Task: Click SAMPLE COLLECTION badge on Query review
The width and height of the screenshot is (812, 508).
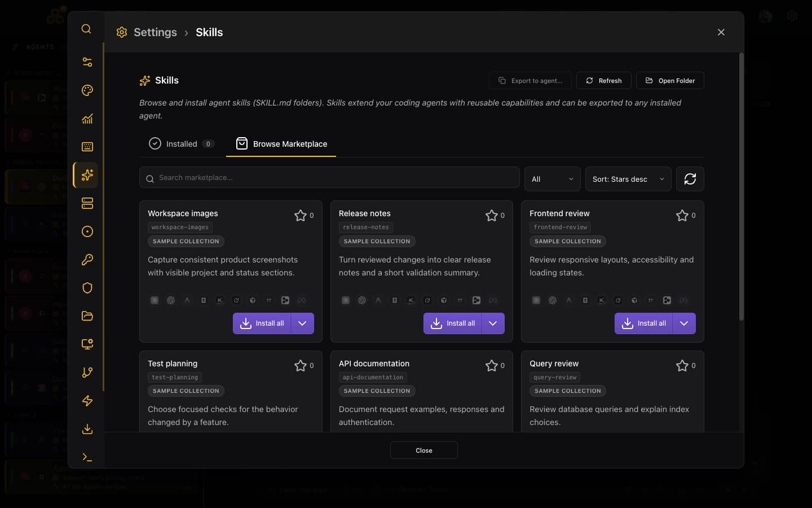Action: coord(568,391)
